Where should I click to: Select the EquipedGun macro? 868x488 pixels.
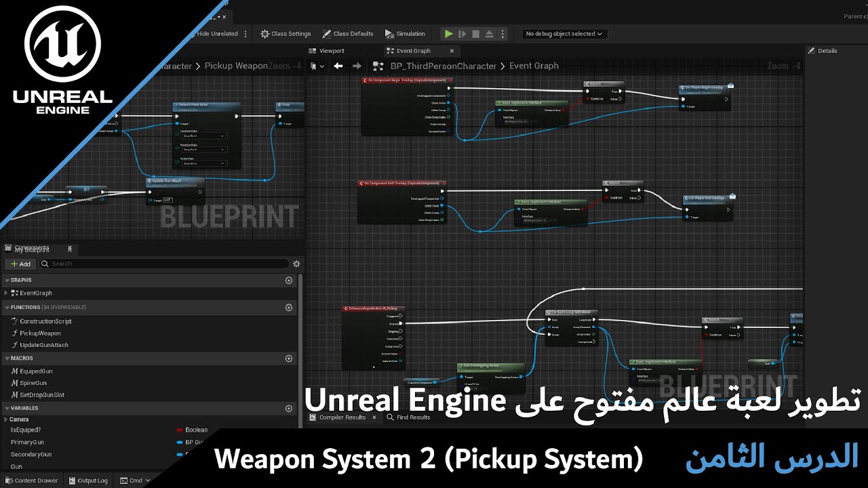(35, 371)
